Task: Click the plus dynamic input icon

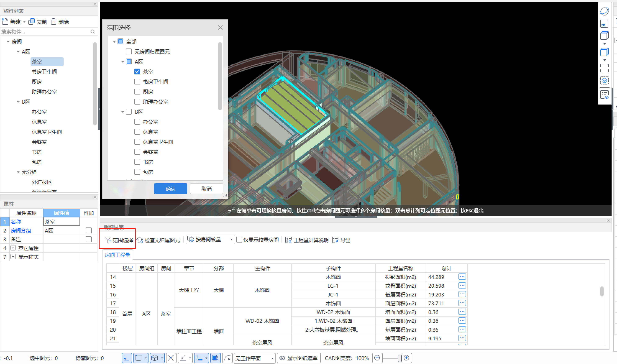Action: coord(199,358)
